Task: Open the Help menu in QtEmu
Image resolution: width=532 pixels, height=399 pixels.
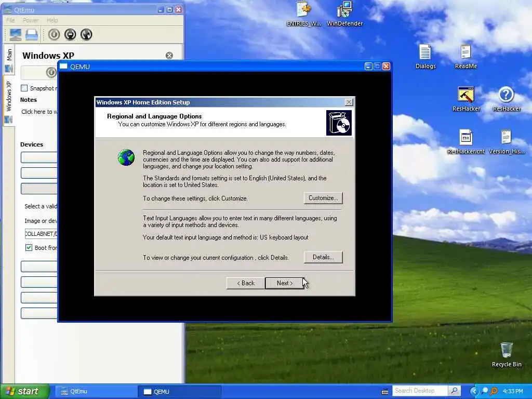Action: [52, 20]
